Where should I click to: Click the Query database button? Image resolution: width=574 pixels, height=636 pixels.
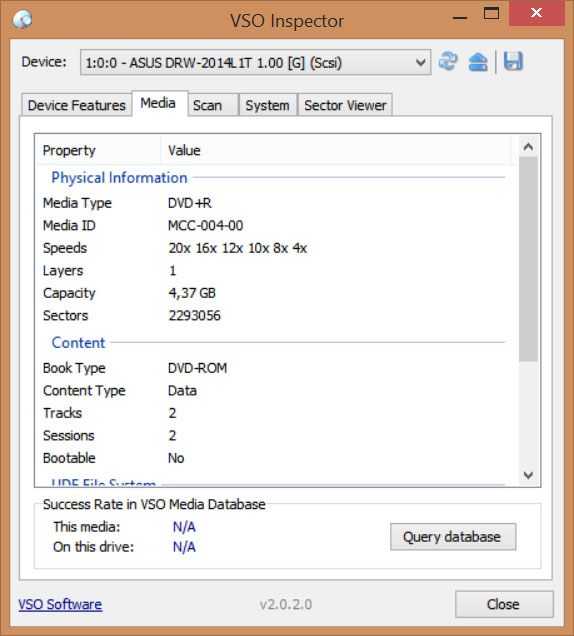pyautogui.click(x=453, y=537)
